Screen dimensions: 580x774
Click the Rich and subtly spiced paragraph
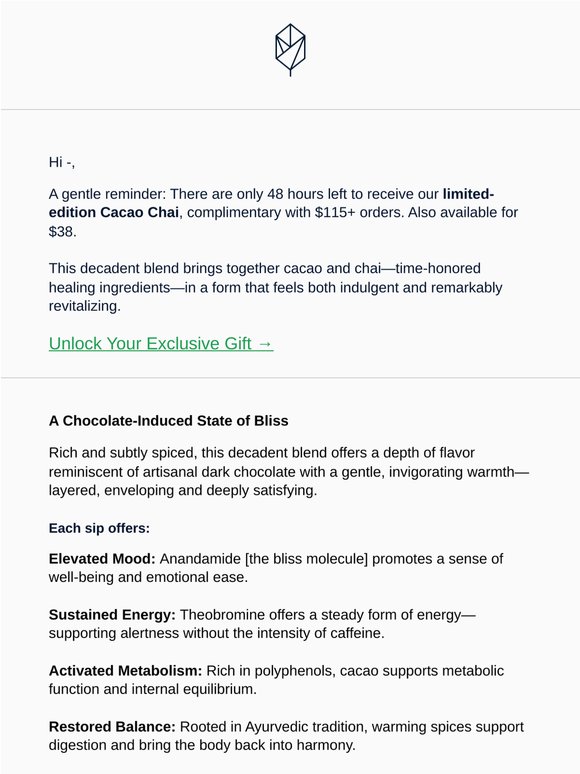click(288, 471)
